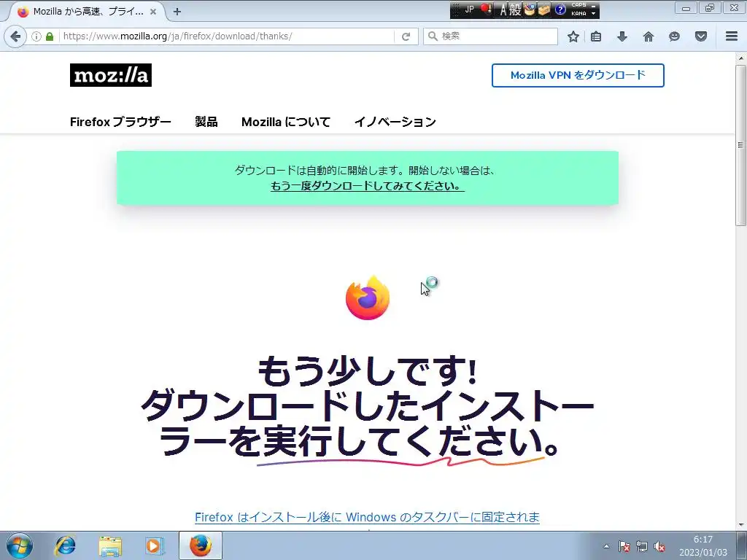Image resolution: width=747 pixels, height=560 pixels.
Task: Select the Mozilla から高速 tab
Action: (88, 12)
